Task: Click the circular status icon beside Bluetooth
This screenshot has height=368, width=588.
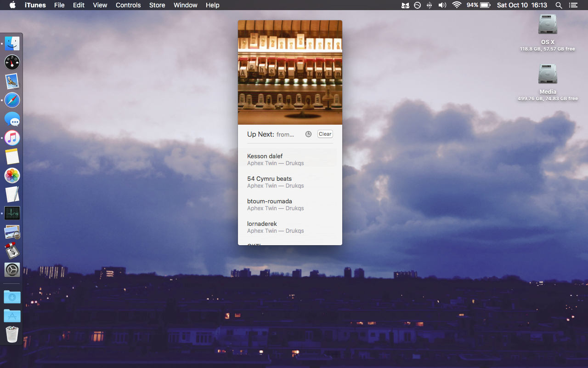Action: pyautogui.click(x=417, y=5)
